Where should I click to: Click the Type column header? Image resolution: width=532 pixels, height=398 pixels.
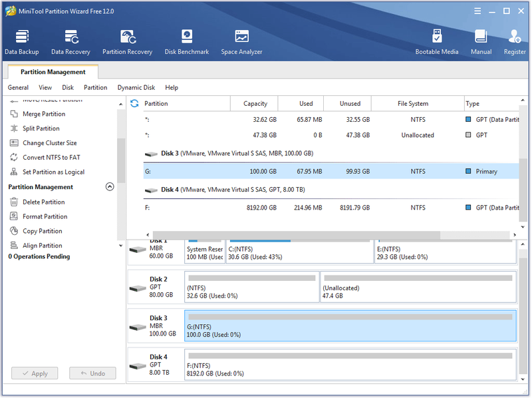(491, 104)
